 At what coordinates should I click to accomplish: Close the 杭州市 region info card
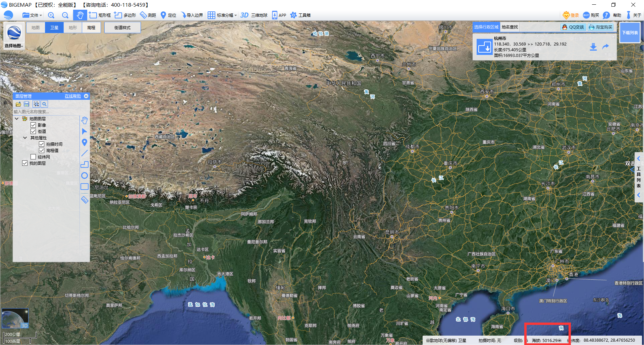click(x=613, y=37)
